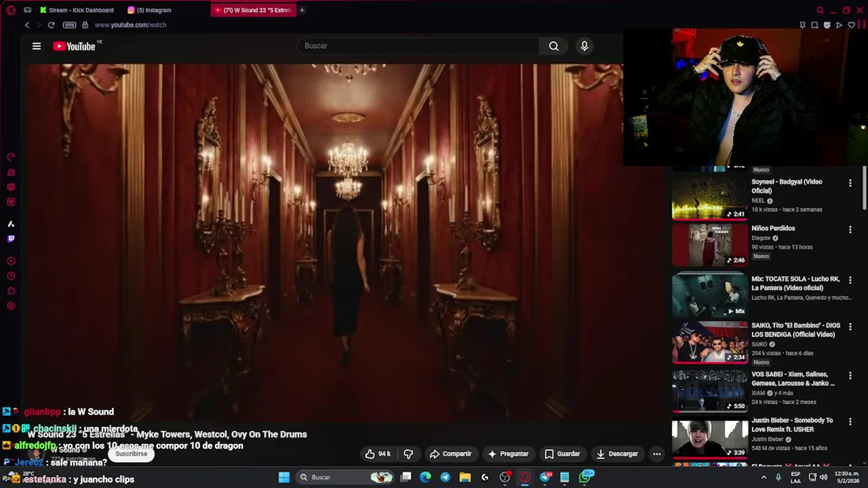868x488 pixels.
Task: Click the YouTube search magnifier button
Action: 554,46
